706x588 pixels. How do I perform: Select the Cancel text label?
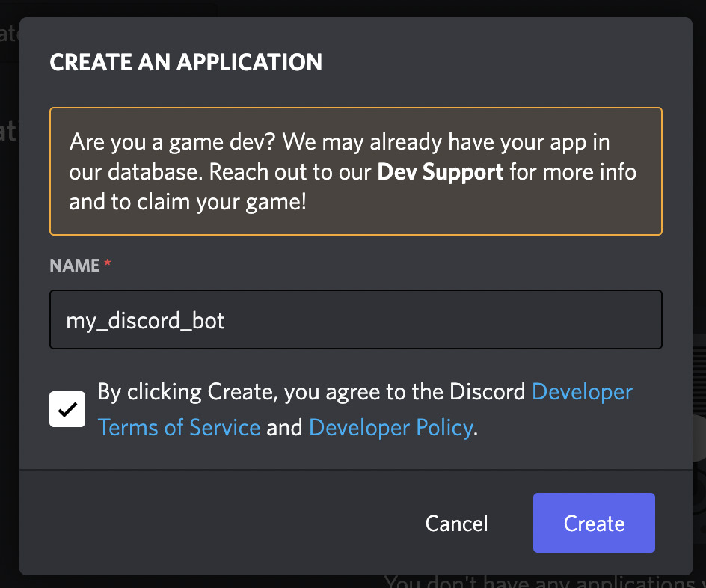[456, 523]
